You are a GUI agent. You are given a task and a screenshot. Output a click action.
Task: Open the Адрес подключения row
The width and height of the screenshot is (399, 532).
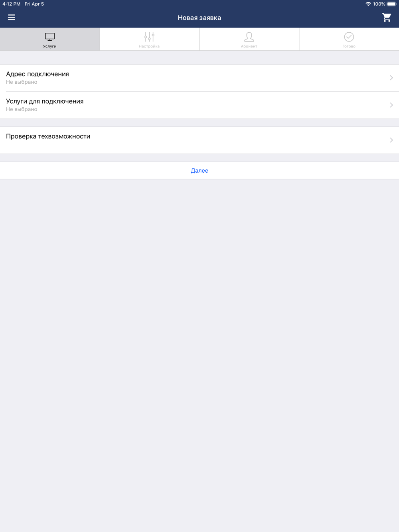[199, 78]
